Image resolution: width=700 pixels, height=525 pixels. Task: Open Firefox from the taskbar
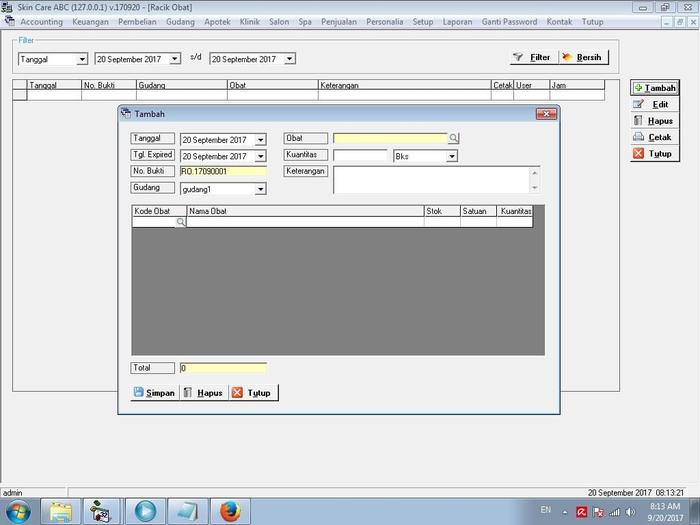point(229,511)
